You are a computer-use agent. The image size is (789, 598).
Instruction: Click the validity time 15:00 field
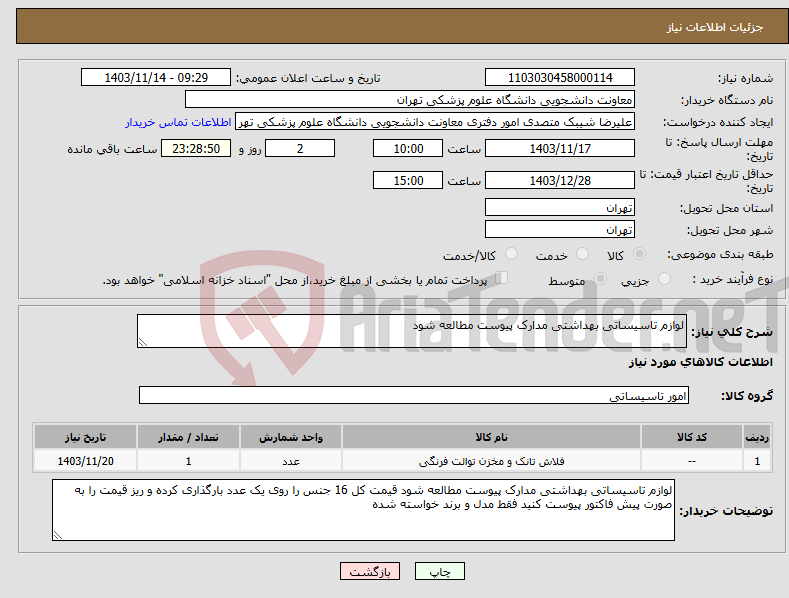click(408, 180)
